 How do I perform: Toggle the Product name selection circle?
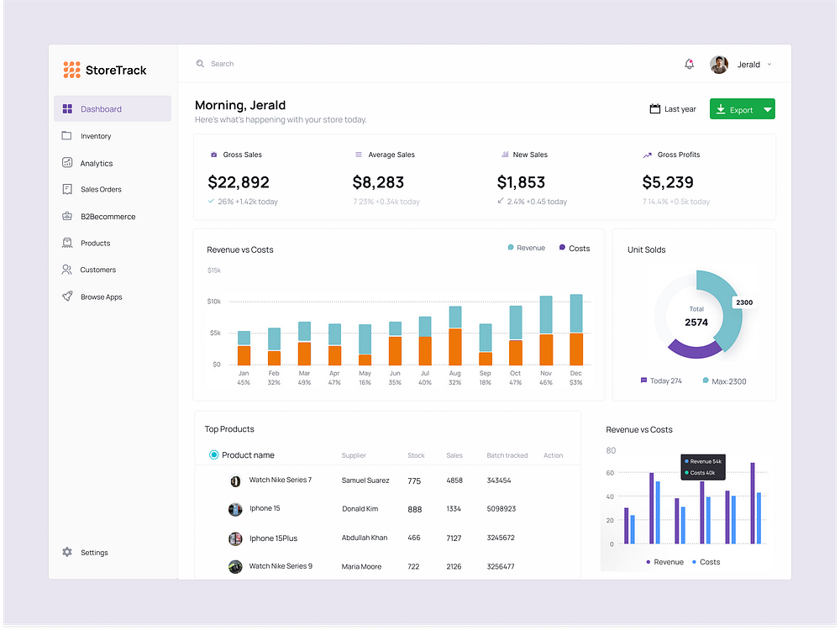tap(214, 454)
